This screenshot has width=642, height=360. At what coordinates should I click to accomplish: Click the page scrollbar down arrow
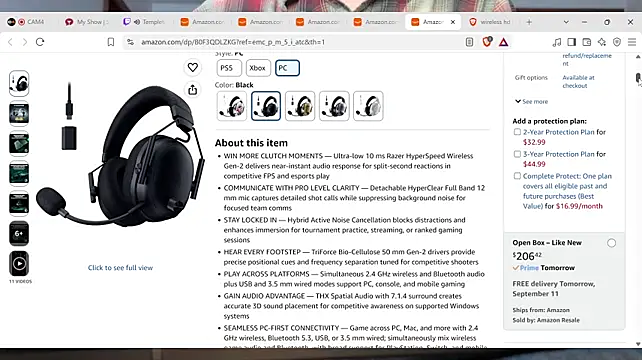638,344
